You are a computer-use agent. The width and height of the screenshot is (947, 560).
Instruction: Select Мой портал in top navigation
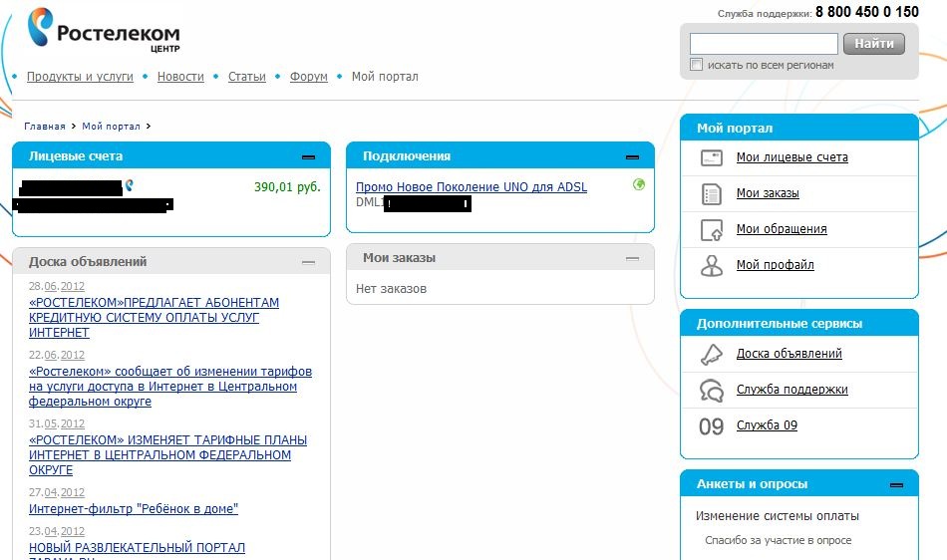click(385, 77)
